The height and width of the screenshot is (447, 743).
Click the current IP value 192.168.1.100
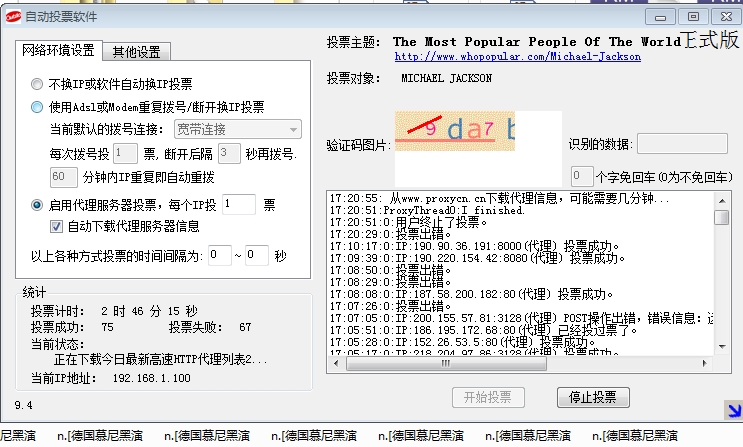point(152,378)
